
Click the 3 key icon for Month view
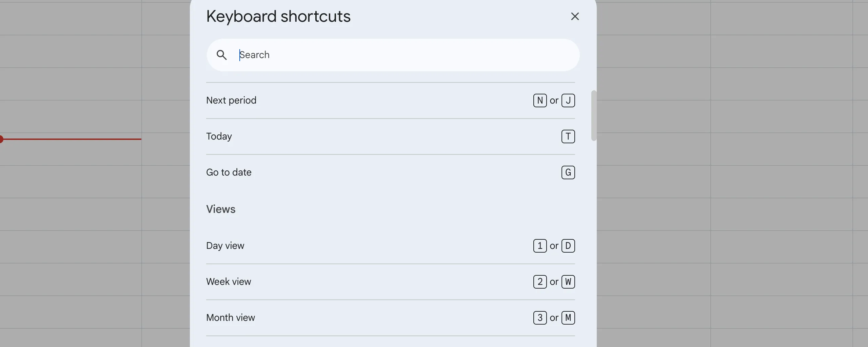pos(540,318)
